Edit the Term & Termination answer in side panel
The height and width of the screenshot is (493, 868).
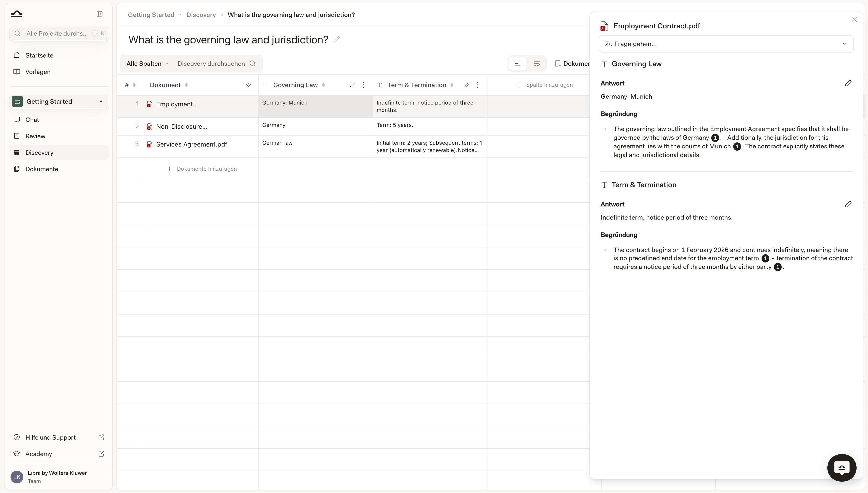point(848,204)
